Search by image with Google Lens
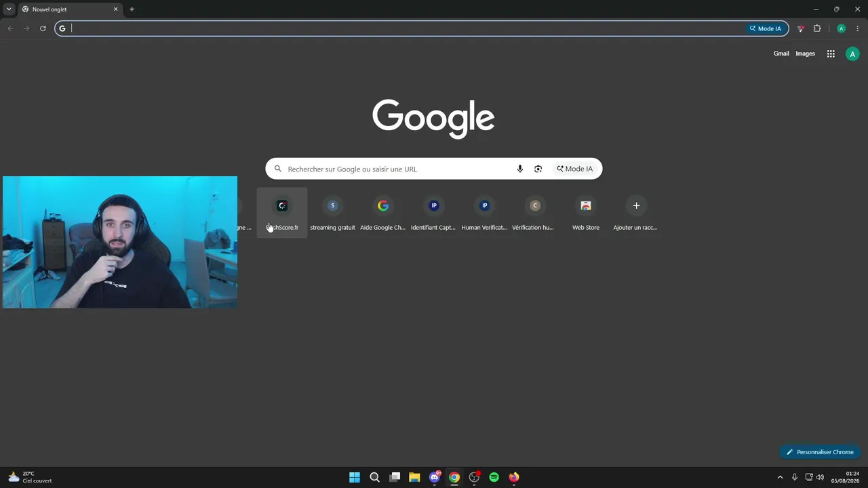 [x=538, y=169]
